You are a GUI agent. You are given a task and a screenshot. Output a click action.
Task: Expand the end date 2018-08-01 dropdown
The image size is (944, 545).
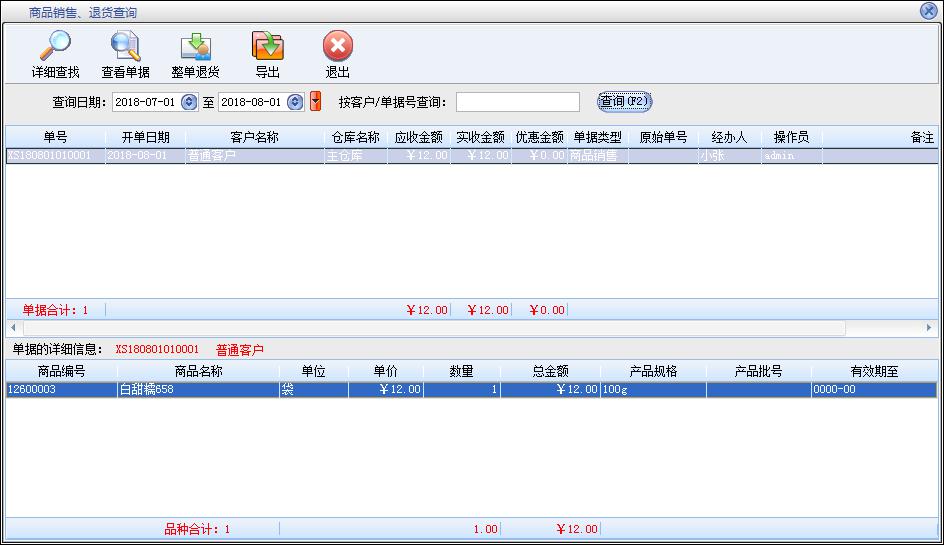[295, 102]
